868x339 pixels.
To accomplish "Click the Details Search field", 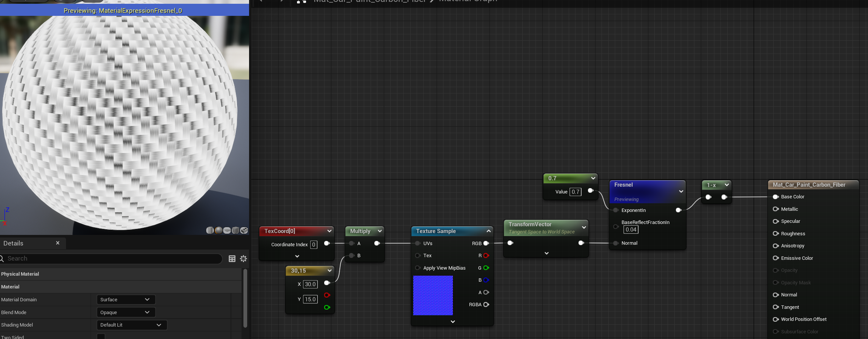I will click(111, 259).
